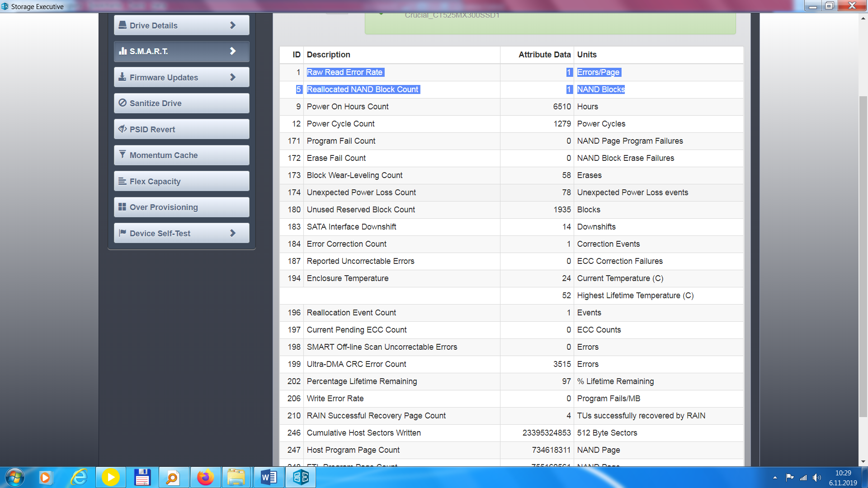868x488 pixels.
Task: Click the Storage Executive taskbar icon
Action: pos(301,477)
